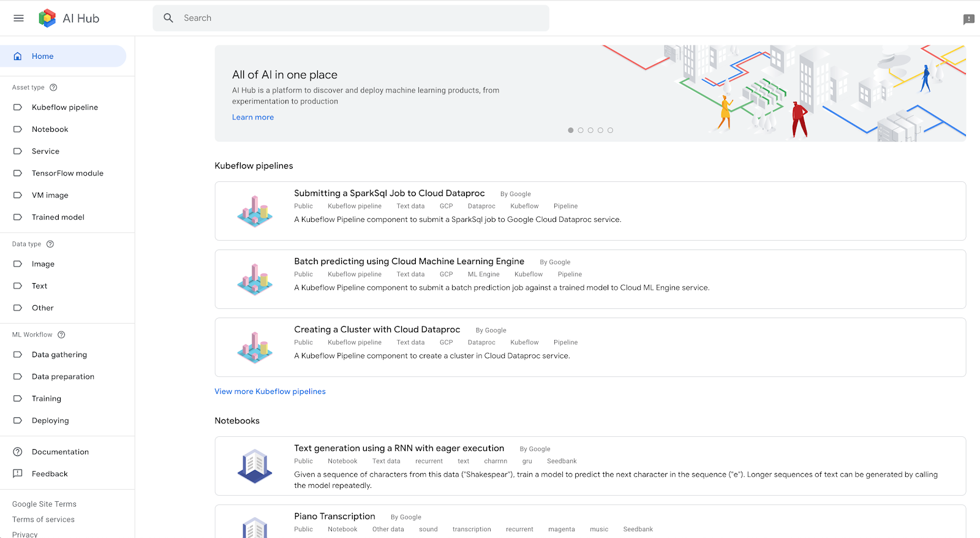980x538 pixels.
Task: Open ML Workflow help question icon
Action: pos(61,335)
